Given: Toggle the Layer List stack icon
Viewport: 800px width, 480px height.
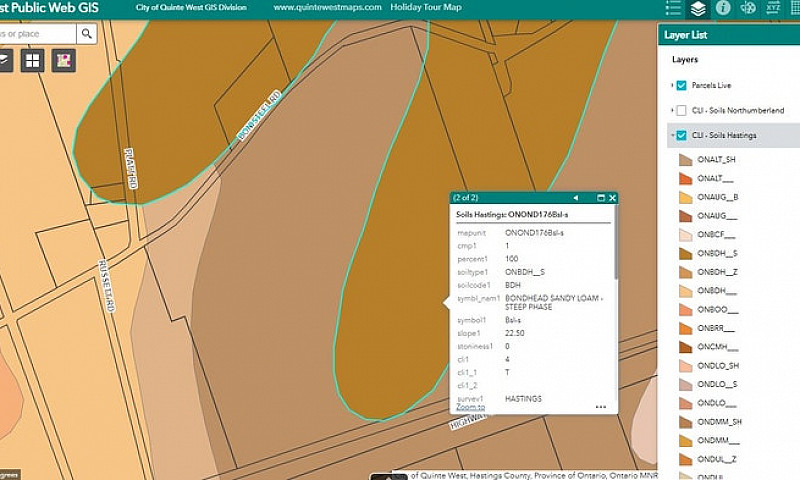Looking at the screenshot, I should (697, 9).
